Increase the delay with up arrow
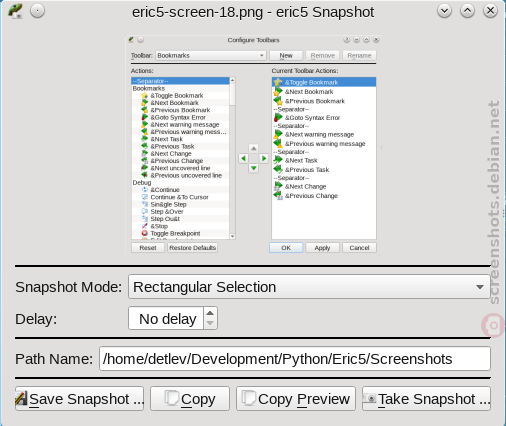 [210, 313]
